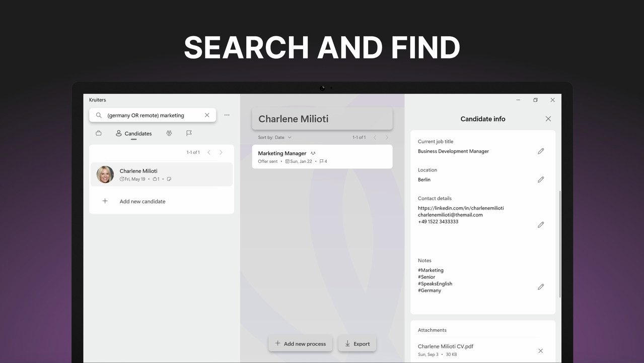This screenshot has width=644, height=363.
Task: Go to next page of processes
Action: (x=387, y=137)
